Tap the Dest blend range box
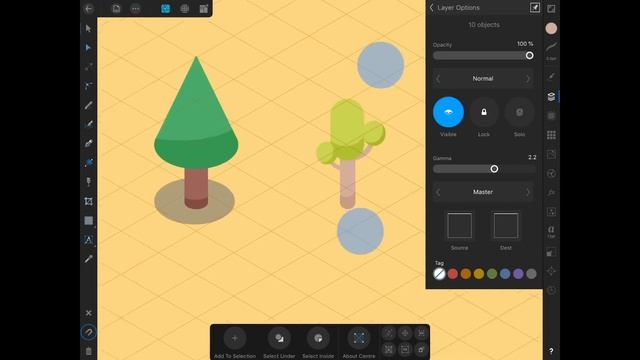 [x=506, y=225]
